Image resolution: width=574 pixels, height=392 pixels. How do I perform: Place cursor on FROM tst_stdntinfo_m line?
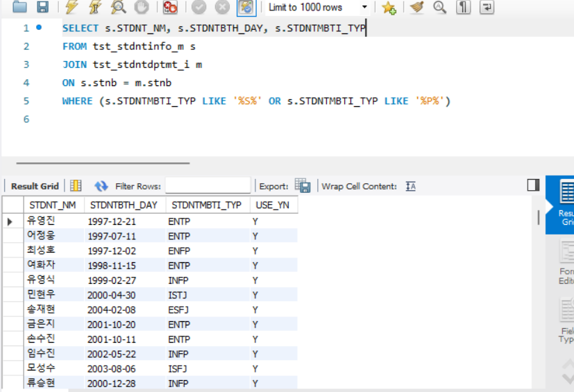(x=129, y=46)
